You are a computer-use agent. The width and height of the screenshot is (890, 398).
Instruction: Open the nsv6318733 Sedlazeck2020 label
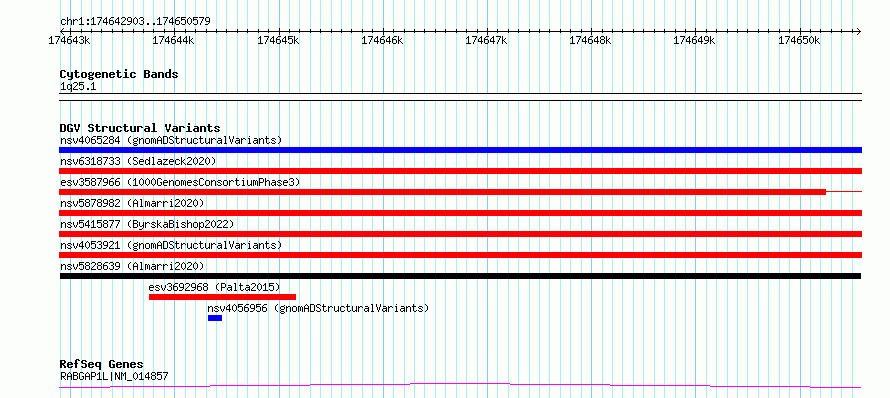[138, 161]
